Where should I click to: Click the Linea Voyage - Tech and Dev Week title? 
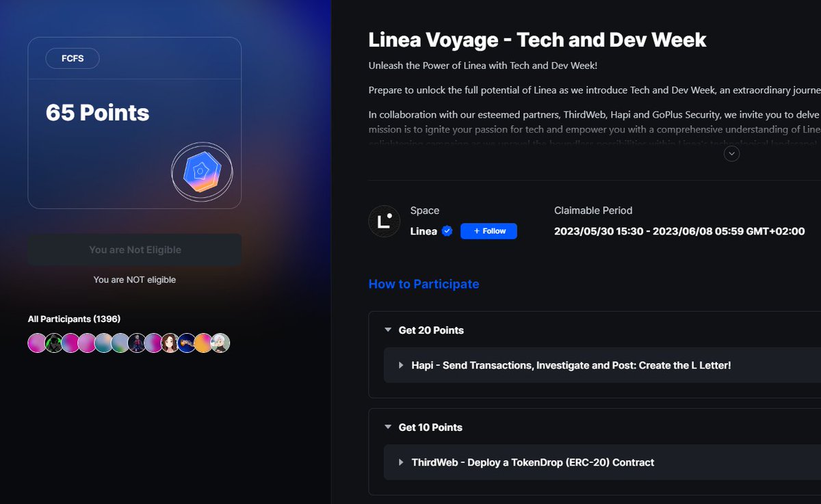pos(537,40)
